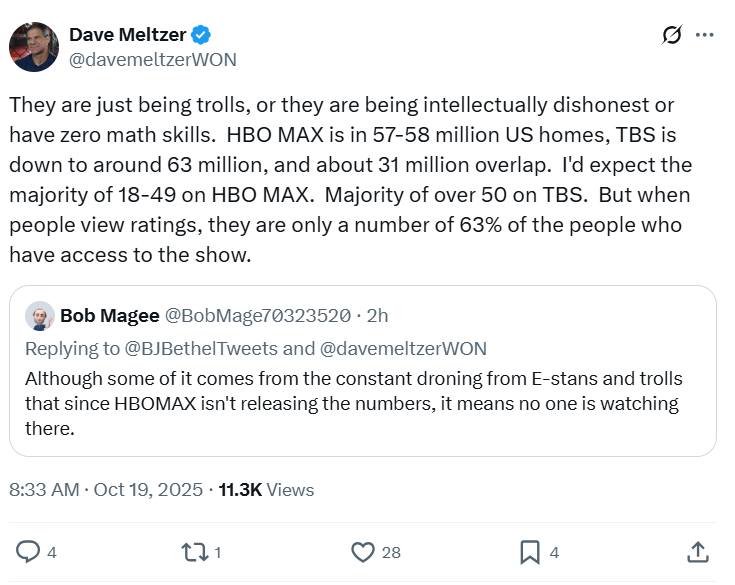Open Bob Magee's small avatar
This screenshot has height=585, width=735.
[x=40, y=315]
